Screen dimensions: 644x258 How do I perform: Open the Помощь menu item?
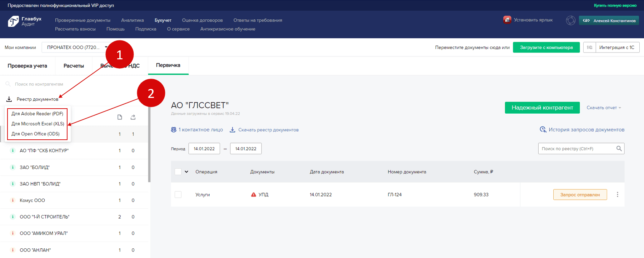coord(115,29)
